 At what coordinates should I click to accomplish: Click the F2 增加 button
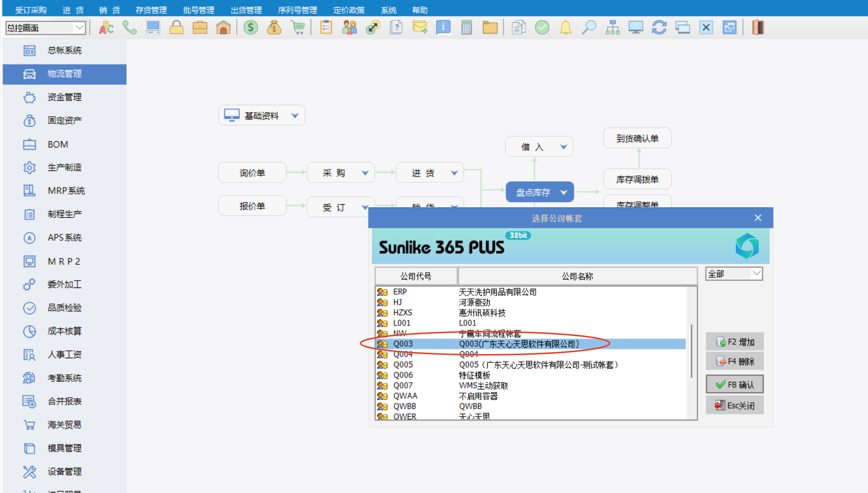[x=735, y=341]
